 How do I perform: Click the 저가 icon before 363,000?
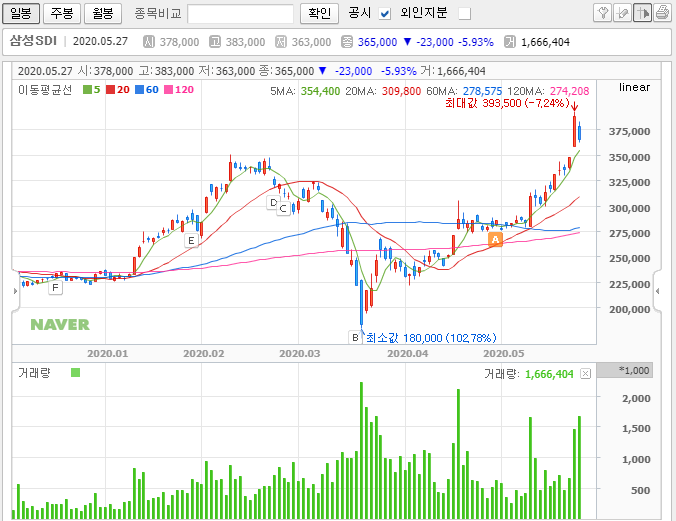click(x=281, y=42)
